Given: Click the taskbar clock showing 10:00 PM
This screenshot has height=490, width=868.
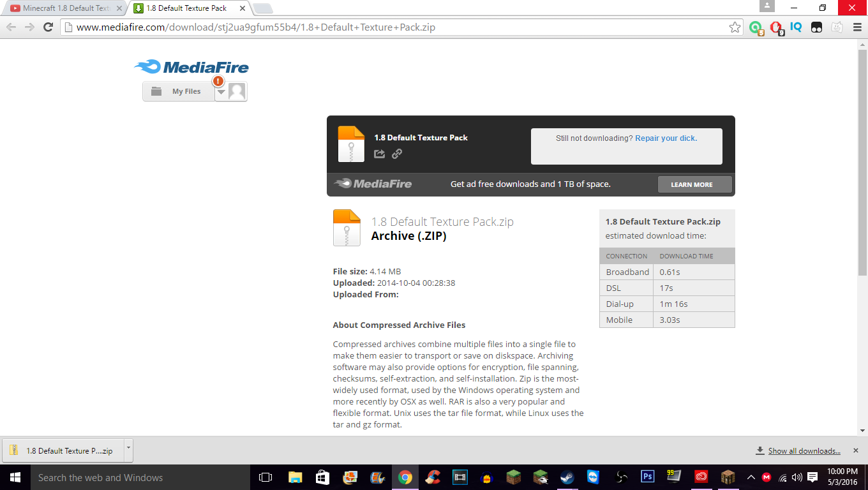Looking at the screenshot, I should 841,477.
